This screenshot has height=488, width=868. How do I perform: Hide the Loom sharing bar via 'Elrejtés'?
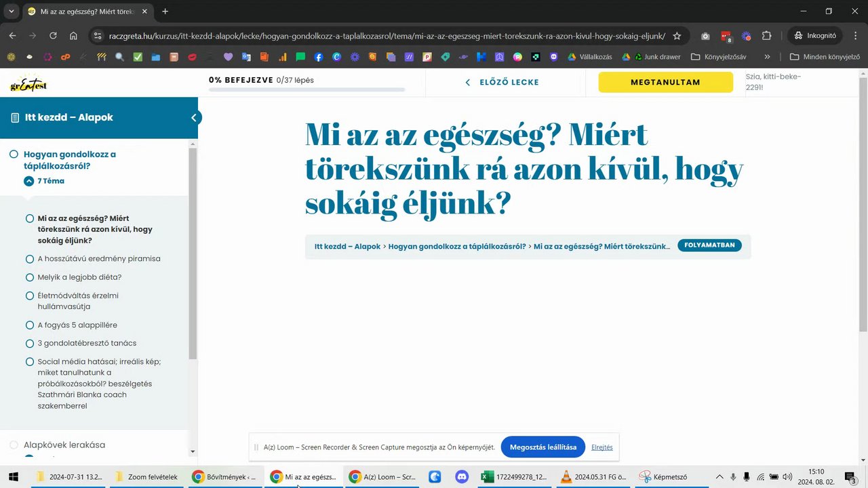point(602,447)
